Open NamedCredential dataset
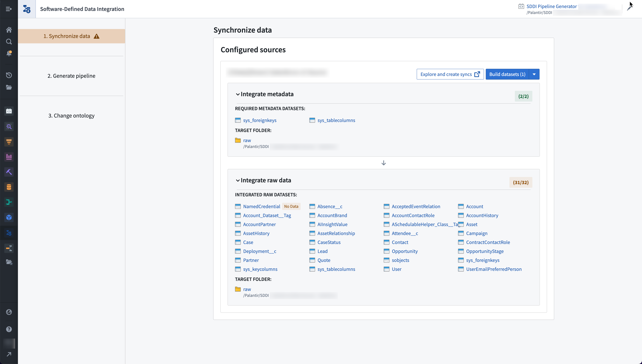 click(x=262, y=207)
